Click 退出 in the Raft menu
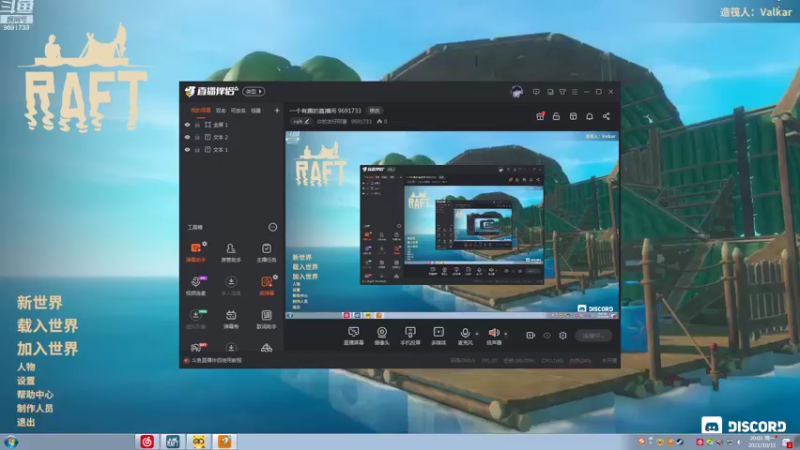800x450 pixels. point(26,422)
